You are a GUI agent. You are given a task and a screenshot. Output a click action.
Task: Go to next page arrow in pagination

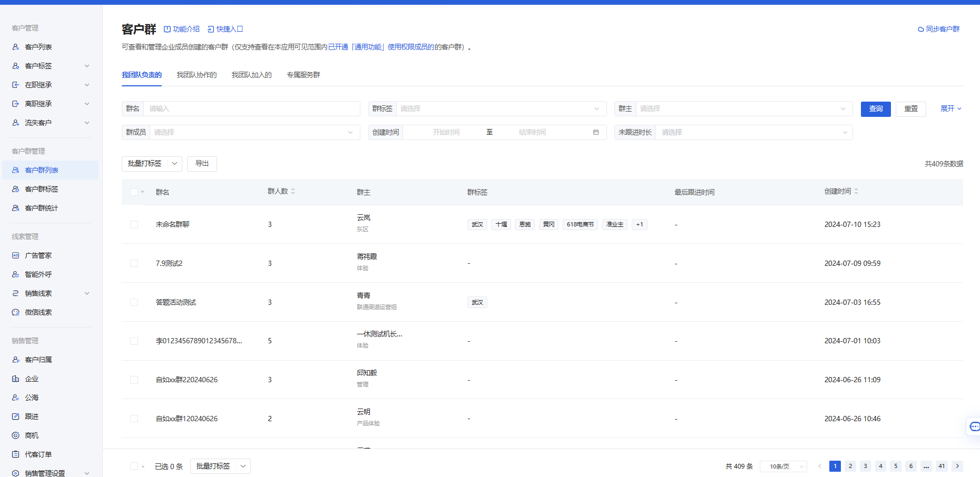[957, 466]
